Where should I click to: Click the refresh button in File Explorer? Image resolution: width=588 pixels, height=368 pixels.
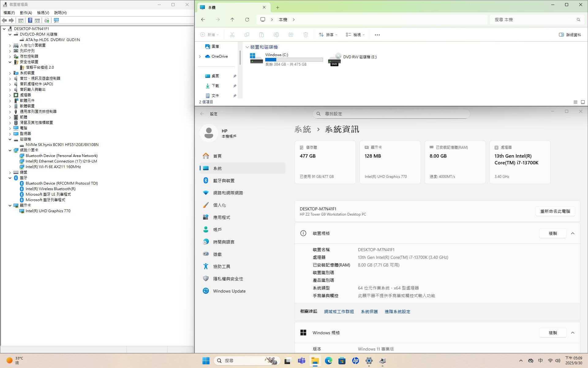(x=247, y=20)
